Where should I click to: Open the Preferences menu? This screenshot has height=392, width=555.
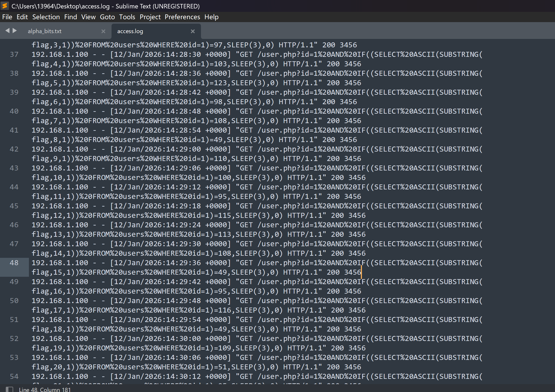point(182,17)
